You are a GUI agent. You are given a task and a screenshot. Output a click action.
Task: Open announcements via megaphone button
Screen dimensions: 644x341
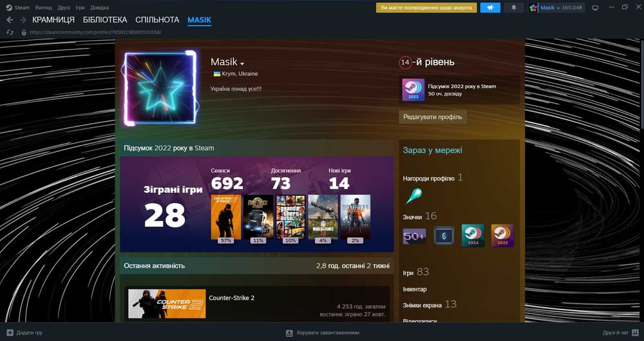click(490, 7)
